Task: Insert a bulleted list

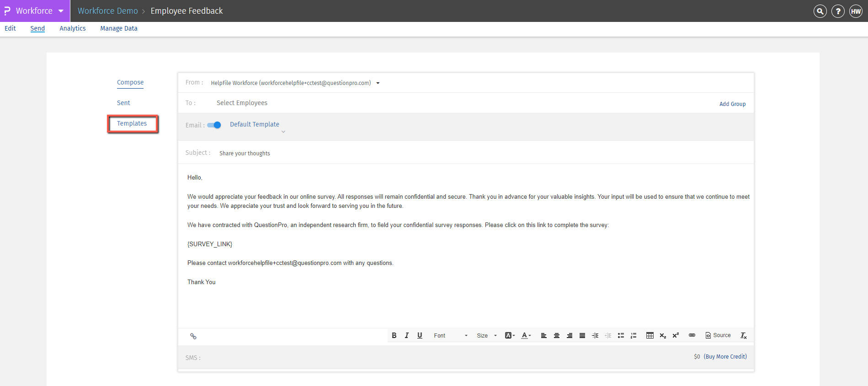Action: coord(621,335)
